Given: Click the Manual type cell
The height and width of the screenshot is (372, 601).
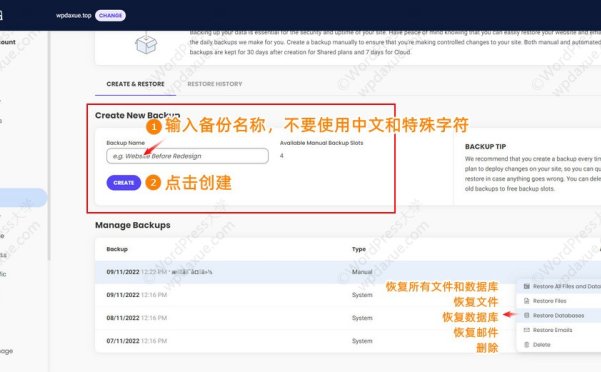Looking at the screenshot, I should point(362,272).
